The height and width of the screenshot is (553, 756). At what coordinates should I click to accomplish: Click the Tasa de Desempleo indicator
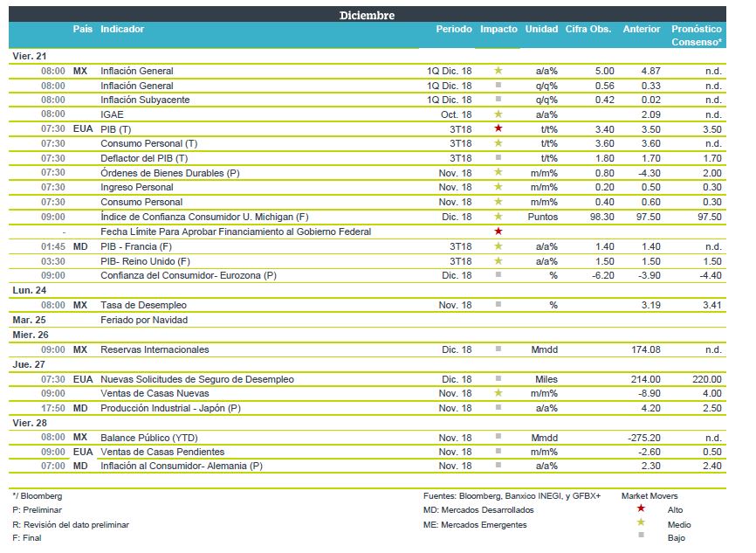tap(143, 305)
